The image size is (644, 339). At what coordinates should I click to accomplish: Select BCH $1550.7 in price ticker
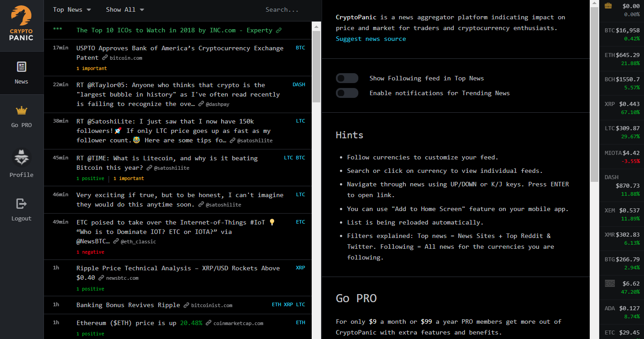pos(622,83)
